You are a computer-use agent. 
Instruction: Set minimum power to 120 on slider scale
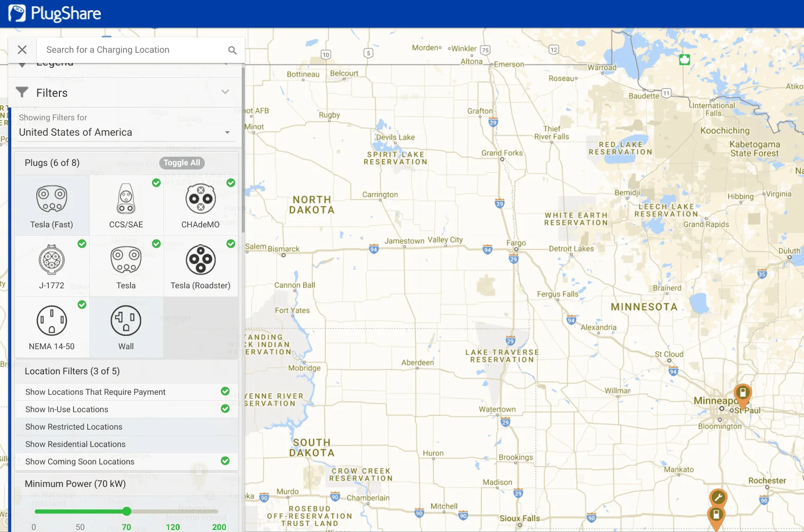point(173,527)
